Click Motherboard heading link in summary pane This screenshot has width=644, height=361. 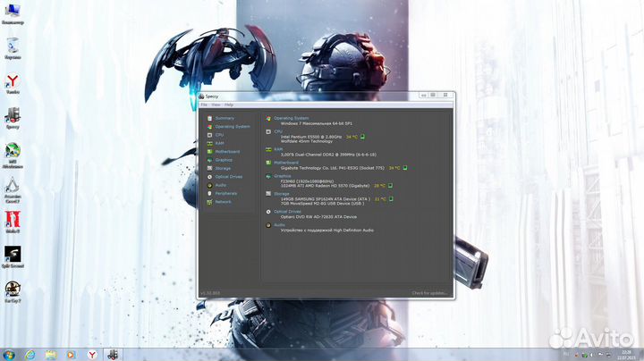coord(286,163)
